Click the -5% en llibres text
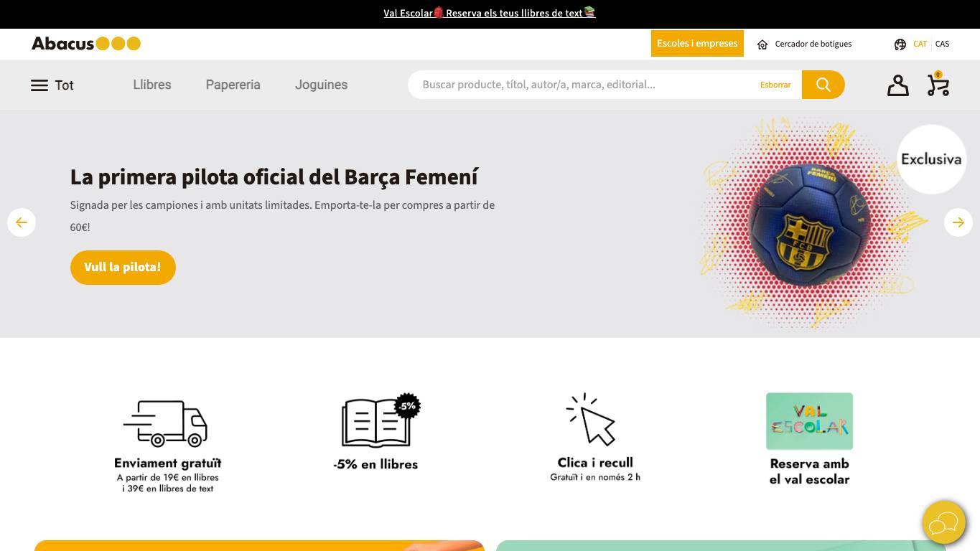Viewport: 980px width, 551px height. click(x=375, y=464)
